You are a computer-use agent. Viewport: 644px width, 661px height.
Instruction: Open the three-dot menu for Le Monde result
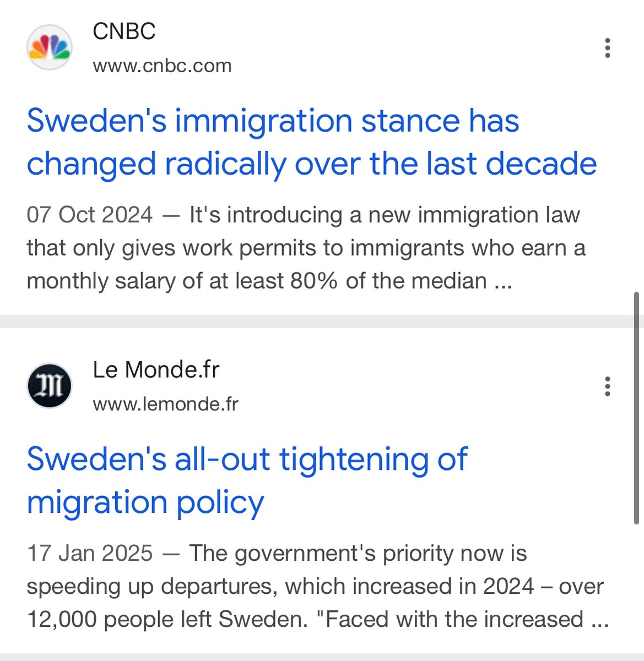point(607,386)
